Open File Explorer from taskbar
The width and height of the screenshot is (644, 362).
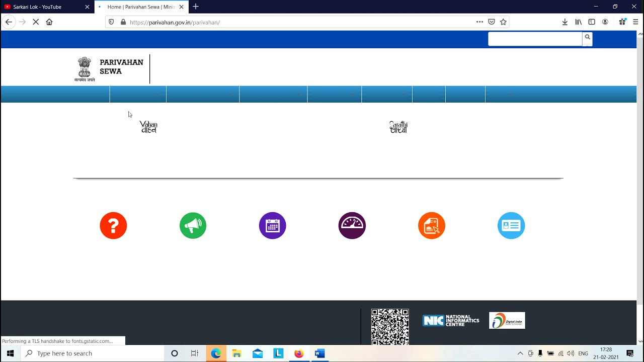pos(236,353)
